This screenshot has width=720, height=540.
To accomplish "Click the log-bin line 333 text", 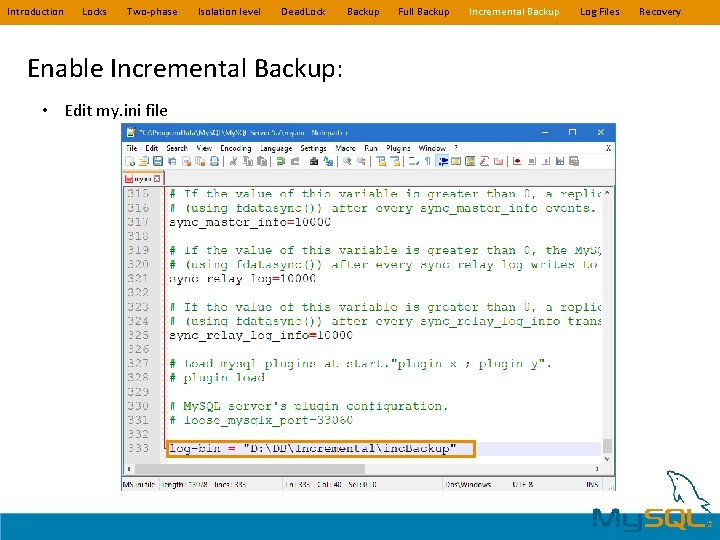I will click(x=313, y=448).
